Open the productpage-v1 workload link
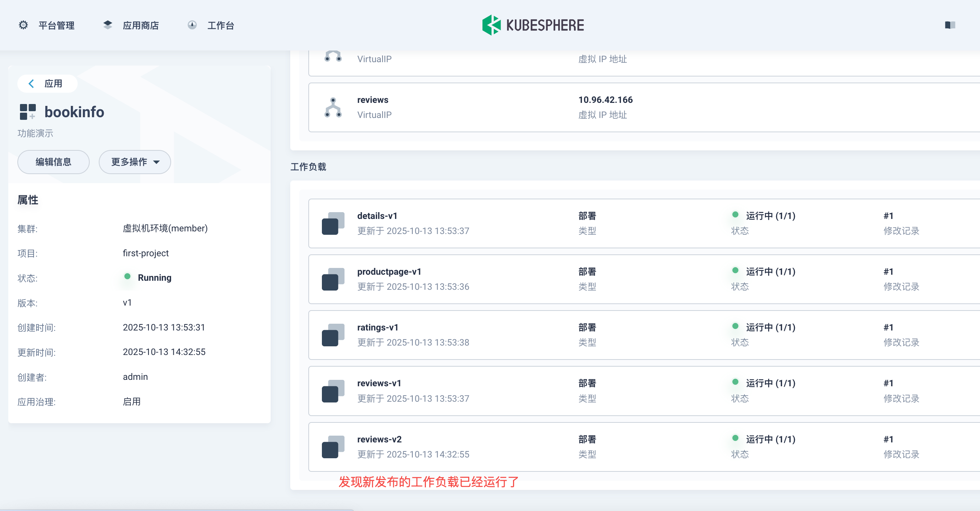Screen dimensions: 980x511 389,272
